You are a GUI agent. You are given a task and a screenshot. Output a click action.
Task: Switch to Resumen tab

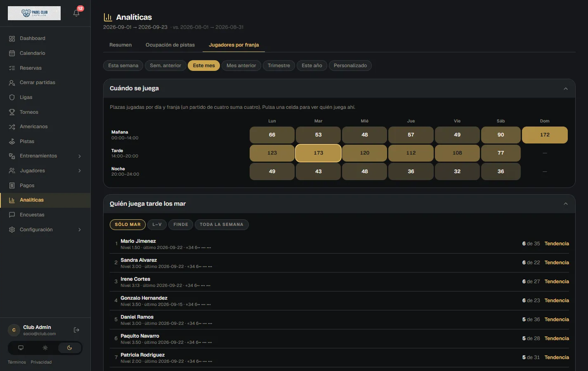(x=120, y=45)
